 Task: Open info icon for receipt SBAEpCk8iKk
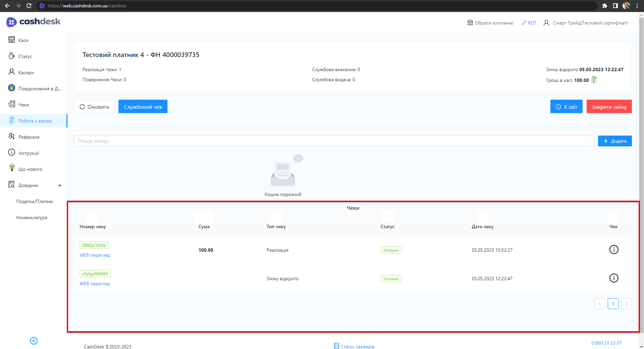(613, 250)
